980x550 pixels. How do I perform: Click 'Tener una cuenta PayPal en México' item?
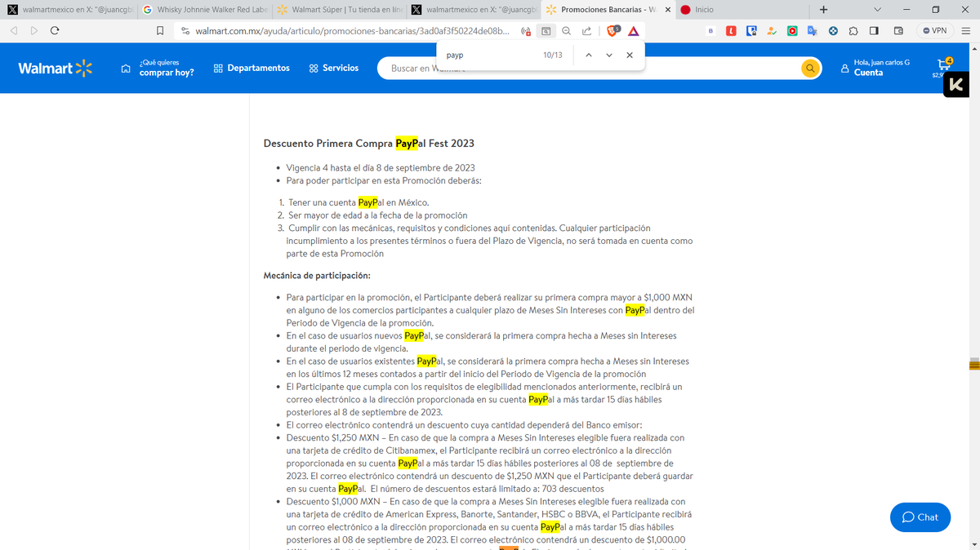(359, 202)
